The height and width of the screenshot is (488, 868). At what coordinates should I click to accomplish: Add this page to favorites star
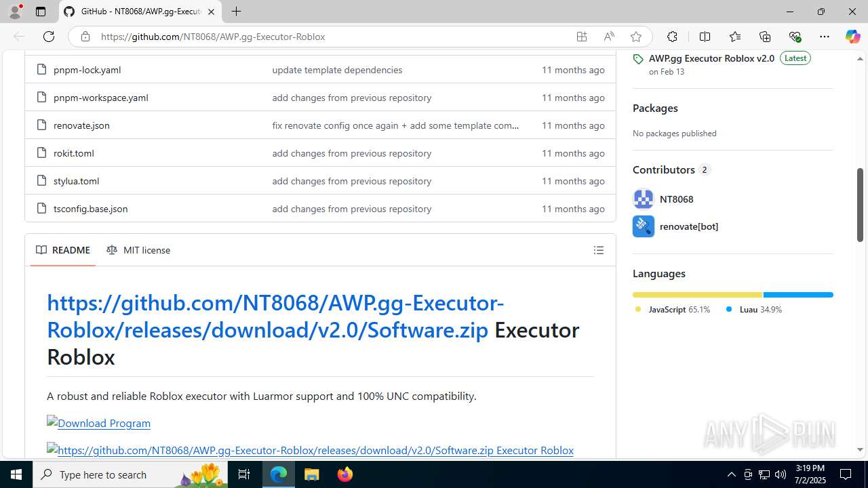pos(636,37)
